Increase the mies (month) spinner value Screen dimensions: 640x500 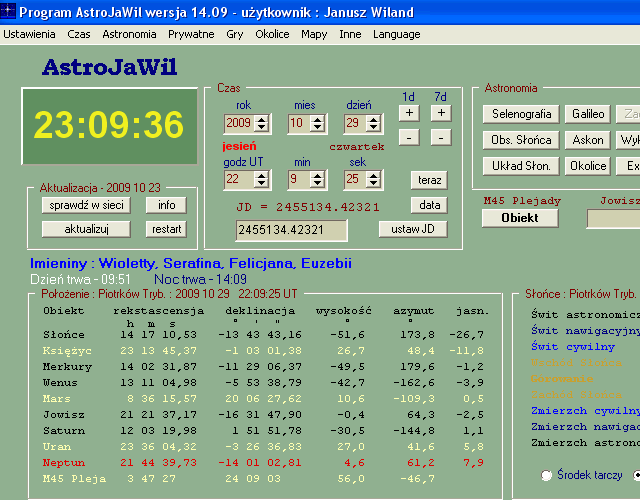pyautogui.click(x=317, y=119)
